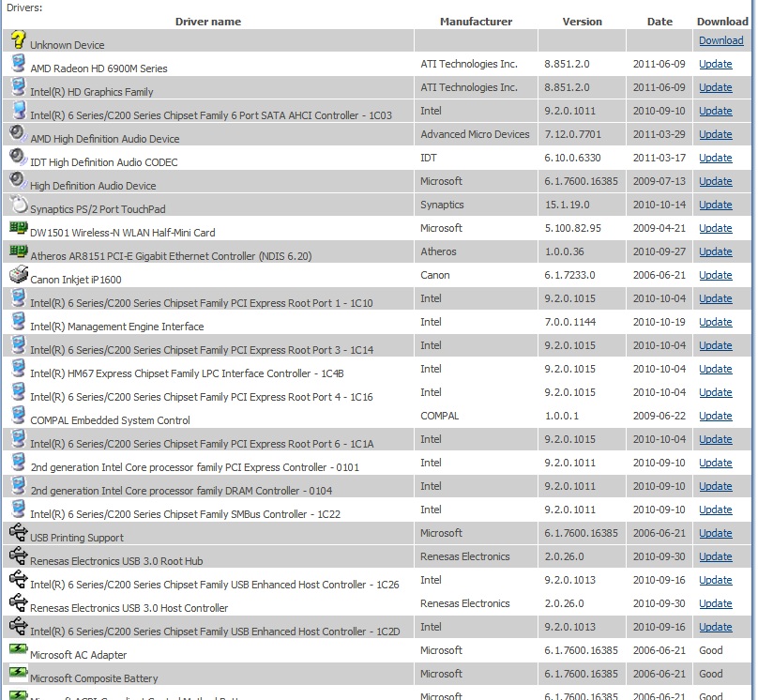
Task: Update the AMD High Definition Audio Device driver
Action: pyautogui.click(x=716, y=134)
